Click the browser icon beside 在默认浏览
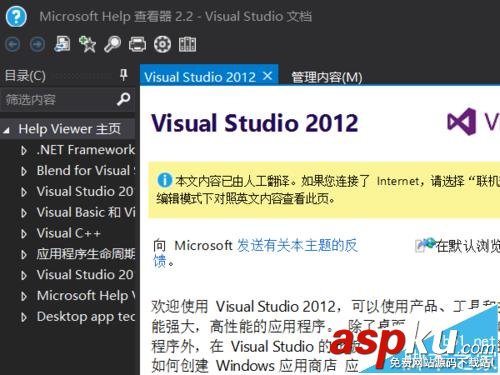The image size is (500, 375). point(425,245)
